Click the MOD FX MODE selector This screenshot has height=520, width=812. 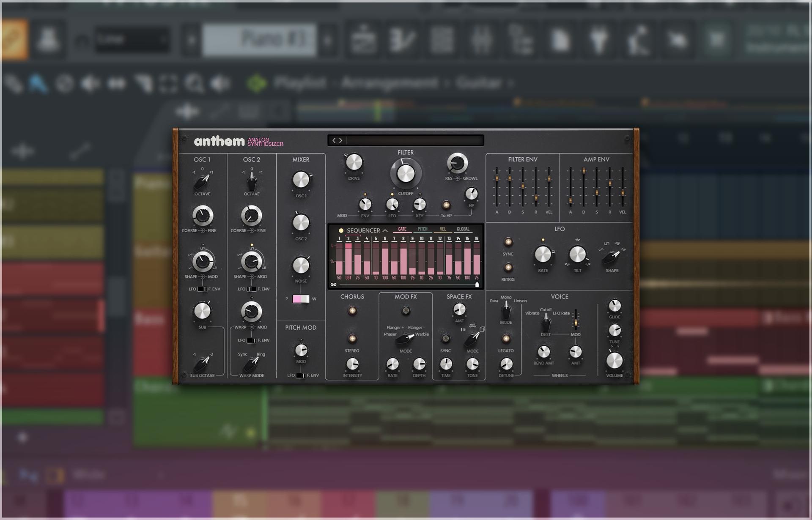[405, 339]
